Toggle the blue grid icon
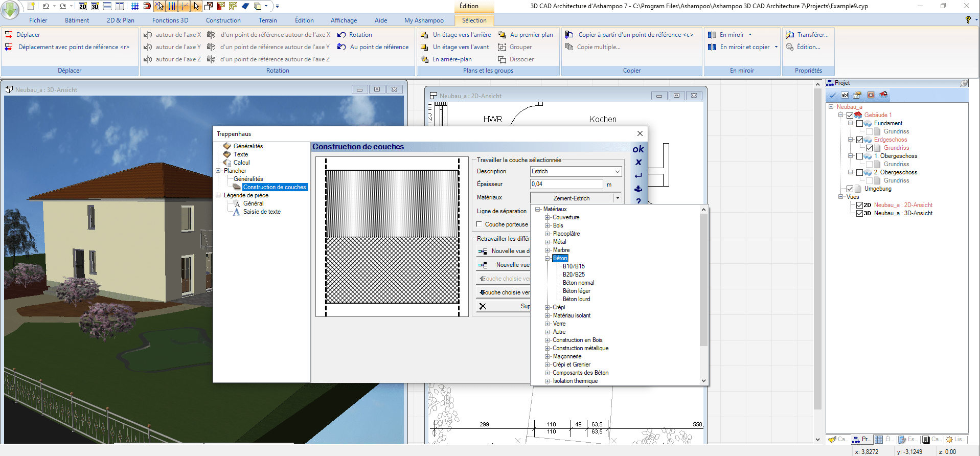Screen dimensions: 980x456 pos(135,6)
